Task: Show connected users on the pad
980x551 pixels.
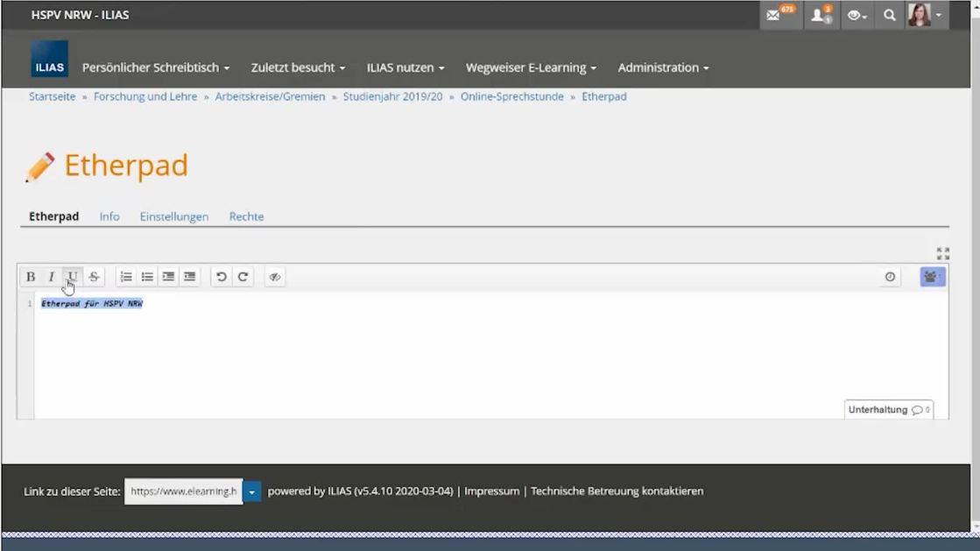Action: (933, 277)
